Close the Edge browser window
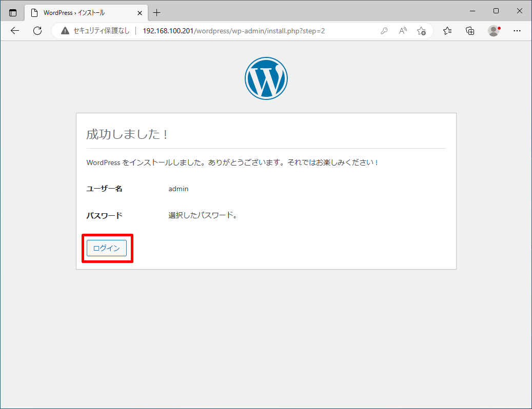Viewport: 532px width, 409px height. pyautogui.click(x=519, y=11)
